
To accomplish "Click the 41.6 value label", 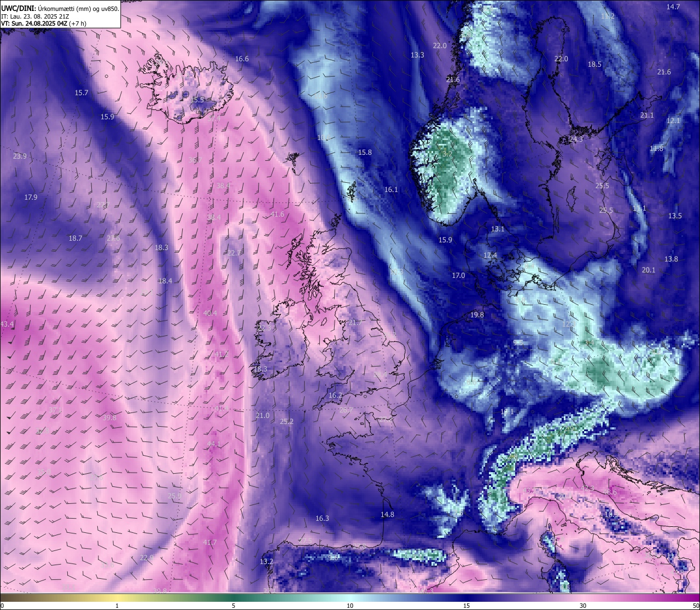I will (277, 214).
